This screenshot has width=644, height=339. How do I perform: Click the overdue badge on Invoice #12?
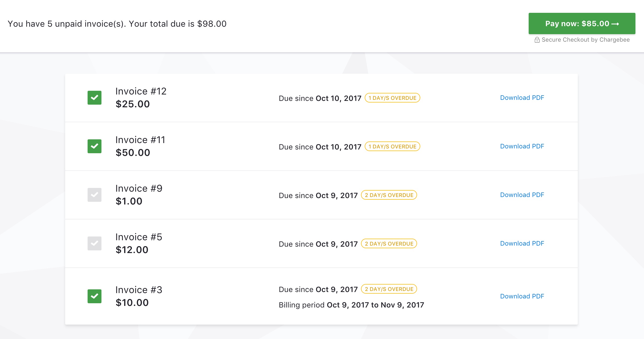[392, 98]
